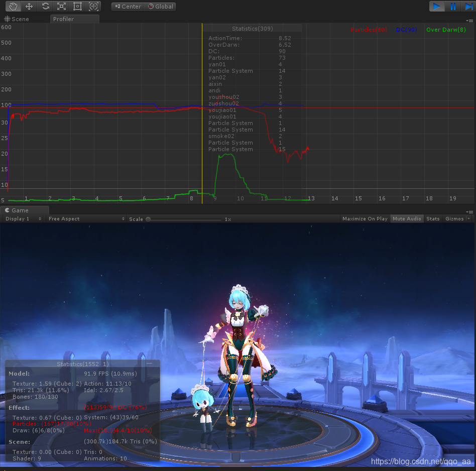Toggle pivot mode Center button
The height and width of the screenshot is (471, 476).
[128, 7]
